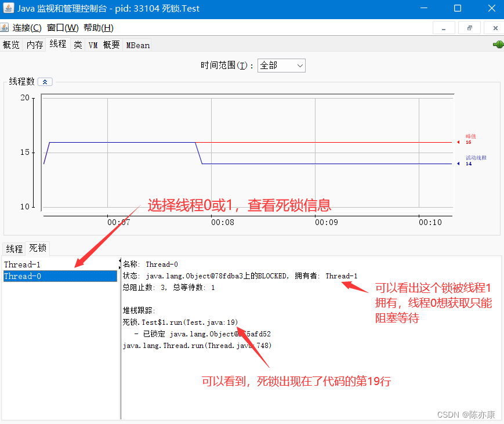Image resolution: width=504 pixels, height=424 pixels.
Task: Click the green connection status icon
Action: (x=498, y=44)
